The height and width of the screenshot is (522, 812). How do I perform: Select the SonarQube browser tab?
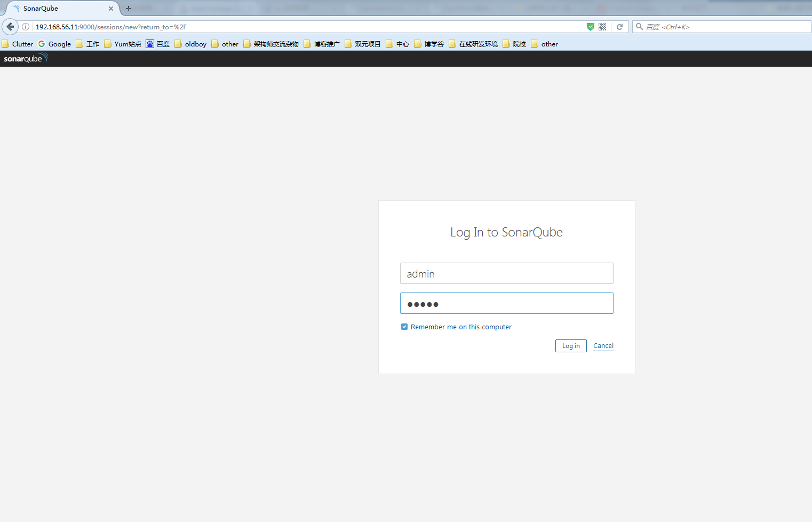[x=61, y=9]
